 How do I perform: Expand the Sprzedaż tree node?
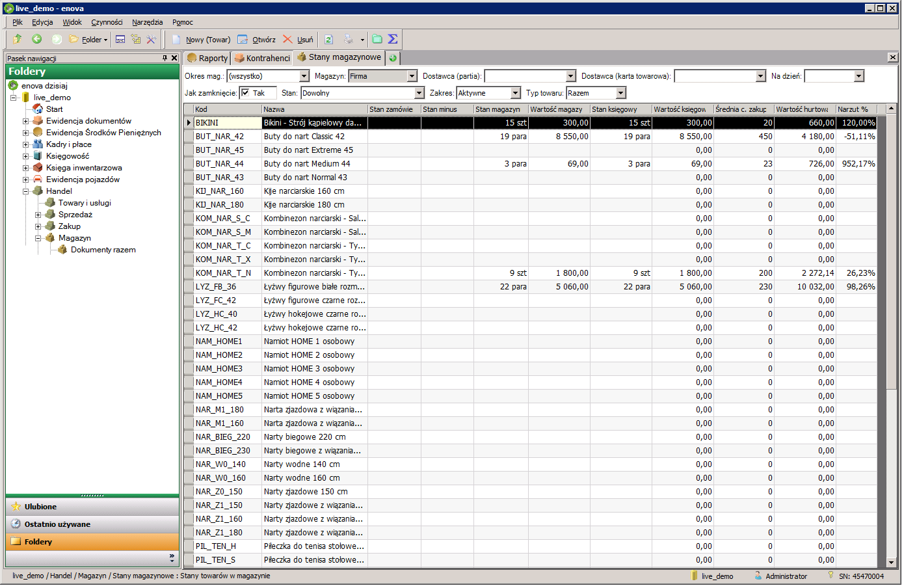[x=38, y=215]
